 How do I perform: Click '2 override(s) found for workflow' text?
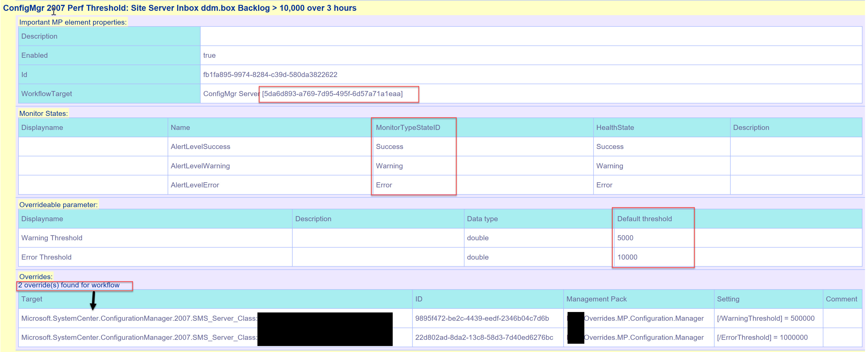[x=69, y=285]
